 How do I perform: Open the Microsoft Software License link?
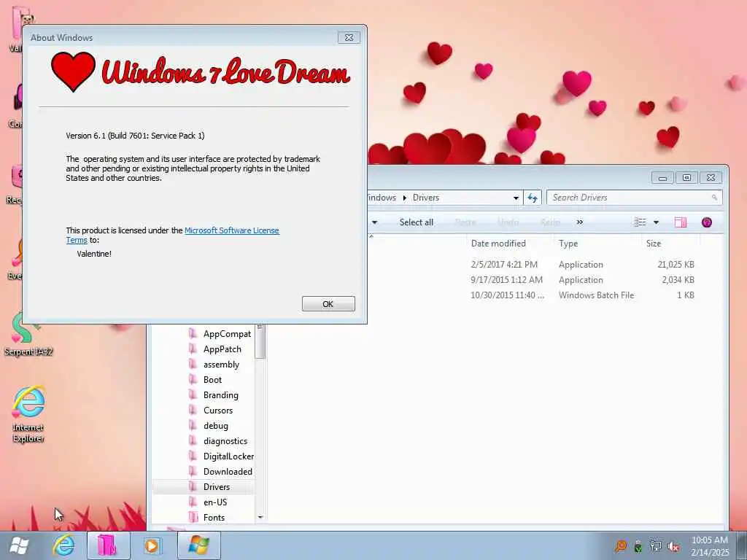pos(231,230)
